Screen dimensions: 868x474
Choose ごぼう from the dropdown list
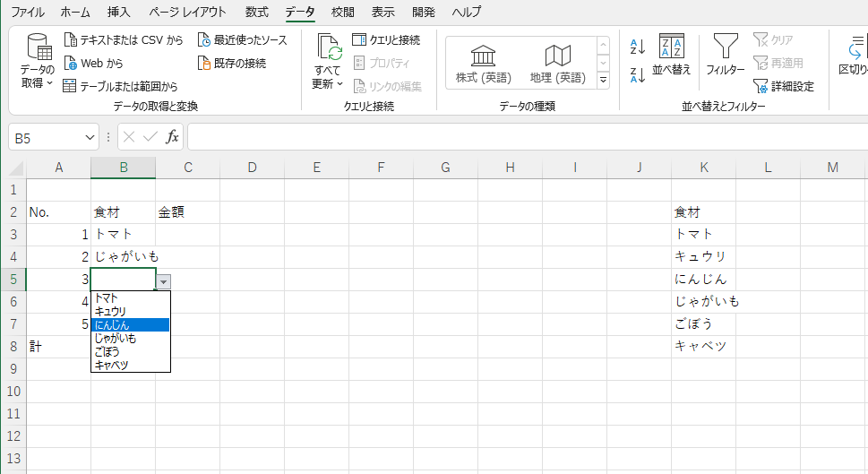(x=130, y=351)
